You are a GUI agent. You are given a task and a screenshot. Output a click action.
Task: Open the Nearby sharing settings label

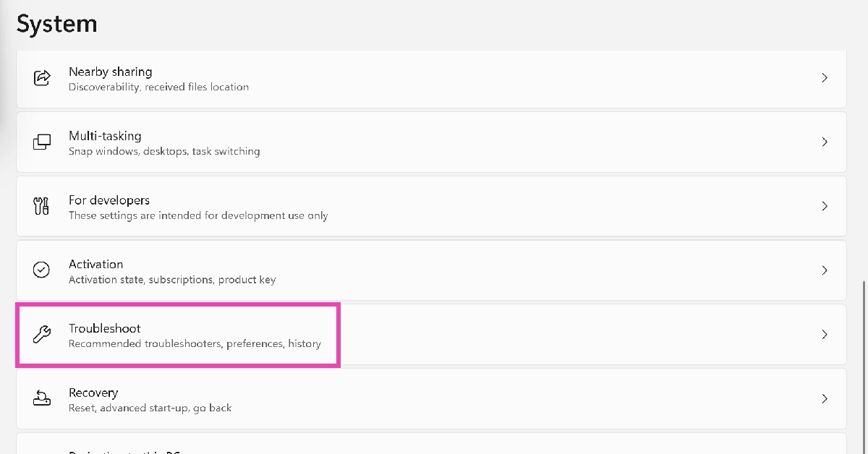coord(110,72)
